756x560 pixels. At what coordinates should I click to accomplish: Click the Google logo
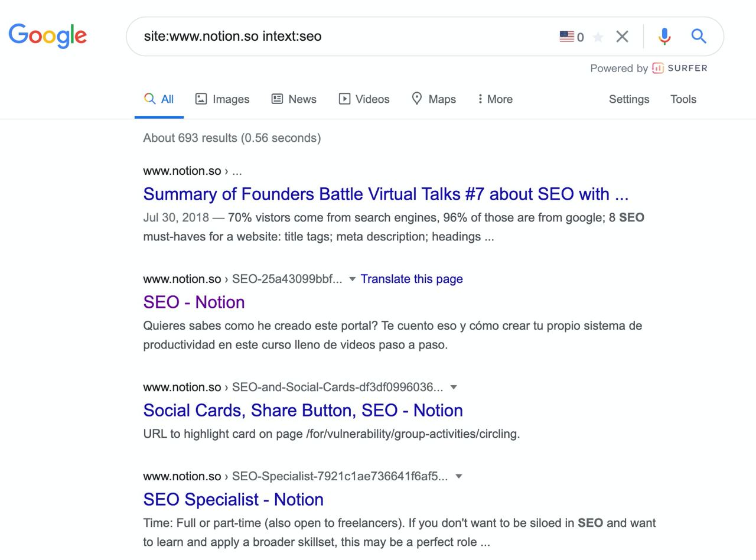tap(47, 36)
